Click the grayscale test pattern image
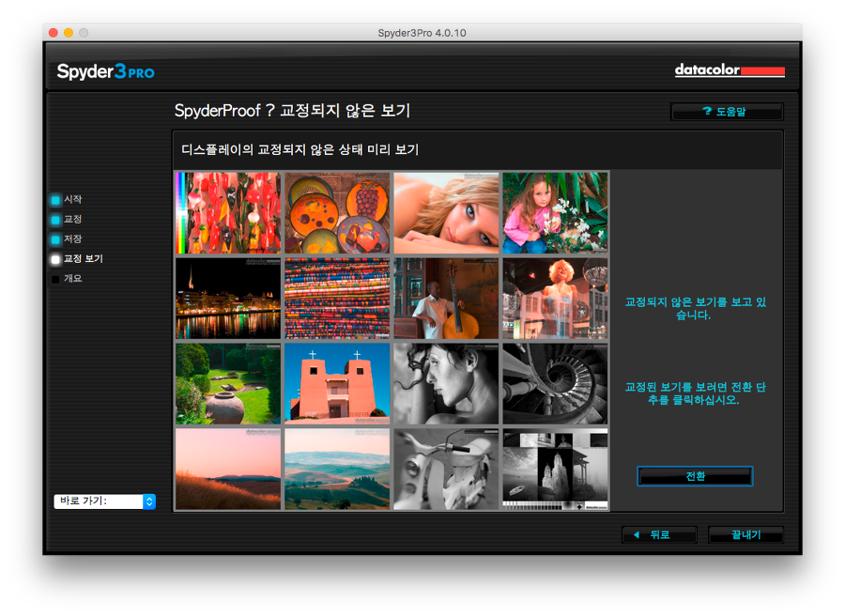845x616 pixels. (555, 470)
